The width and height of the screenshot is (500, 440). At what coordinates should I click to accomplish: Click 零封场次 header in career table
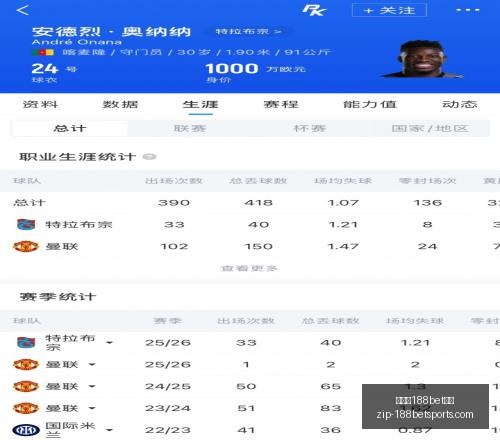pyautogui.click(x=427, y=181)
